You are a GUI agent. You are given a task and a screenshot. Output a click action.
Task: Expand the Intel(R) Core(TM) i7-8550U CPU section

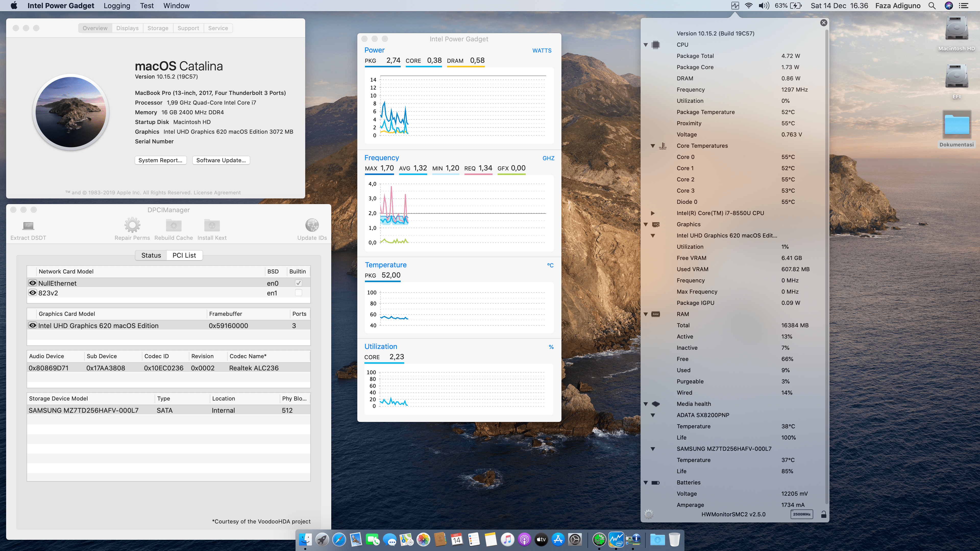(x=653, y=213)
